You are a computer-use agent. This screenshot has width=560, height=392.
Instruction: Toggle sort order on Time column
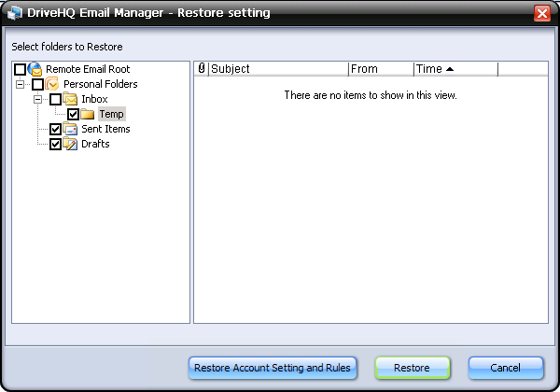click(x=455, y=69)
